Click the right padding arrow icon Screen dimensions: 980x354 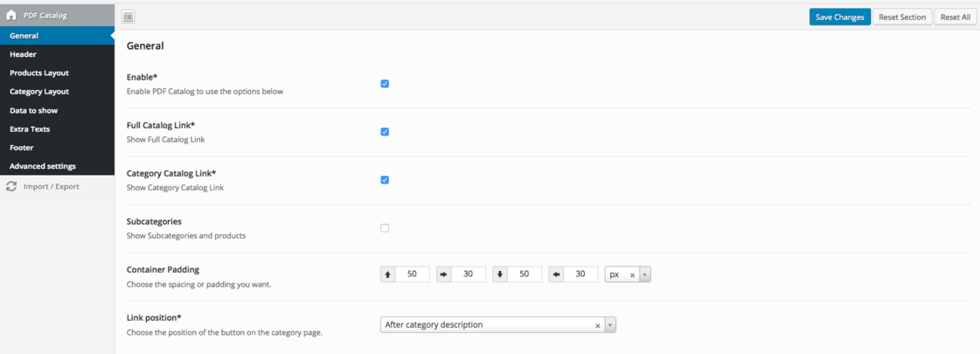pyautogui.click(x=444, y=274)
